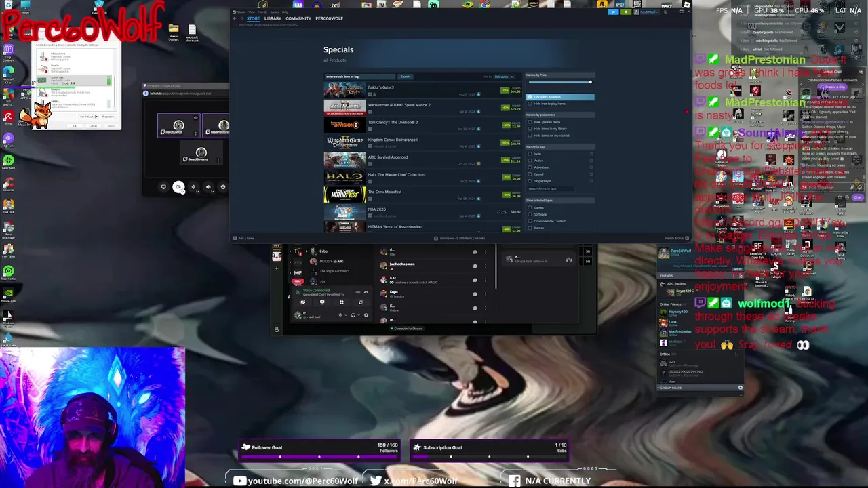Check the Singleplayer tag filter
The width and height of the screenshot is (868, 488).
(x=530, y=181)
